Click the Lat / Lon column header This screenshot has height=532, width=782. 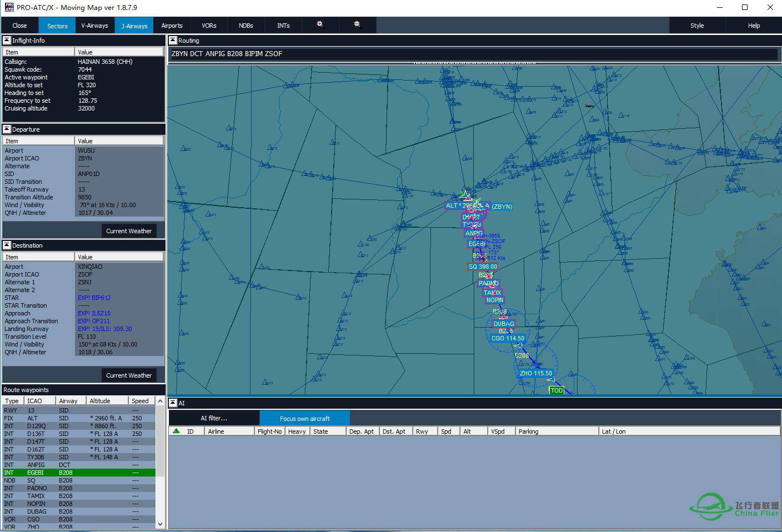pyautogui.click(x=689, y=431)
